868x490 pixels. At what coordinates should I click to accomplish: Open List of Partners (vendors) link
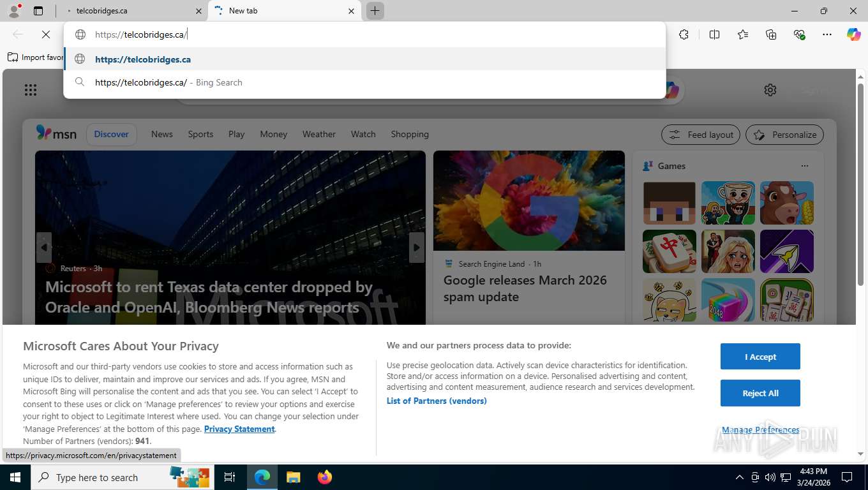point(437,401)
